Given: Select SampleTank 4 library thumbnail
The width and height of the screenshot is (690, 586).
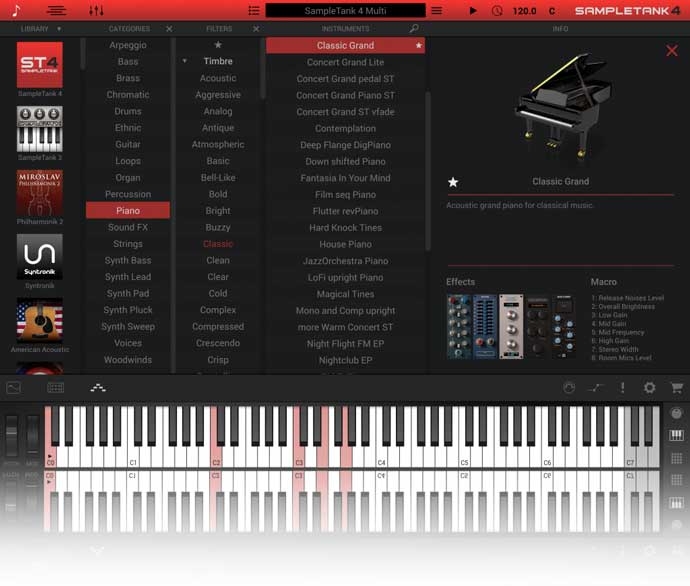Looking at the screenshot, I should (x=40, y=65).
